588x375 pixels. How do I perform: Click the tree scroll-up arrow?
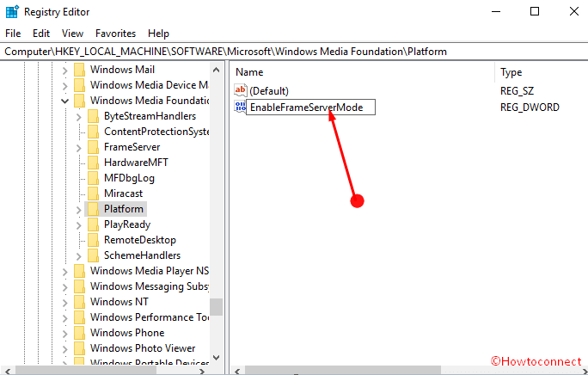[216, 70]
